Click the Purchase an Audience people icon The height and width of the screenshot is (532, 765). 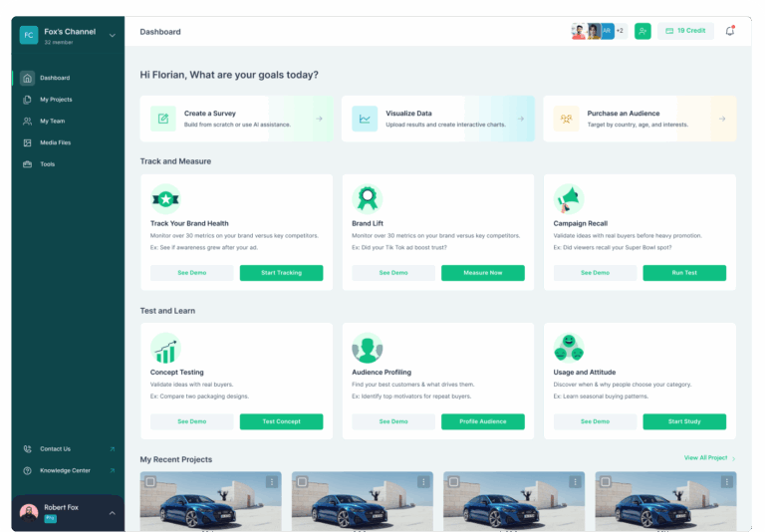(x=566, y=119)
